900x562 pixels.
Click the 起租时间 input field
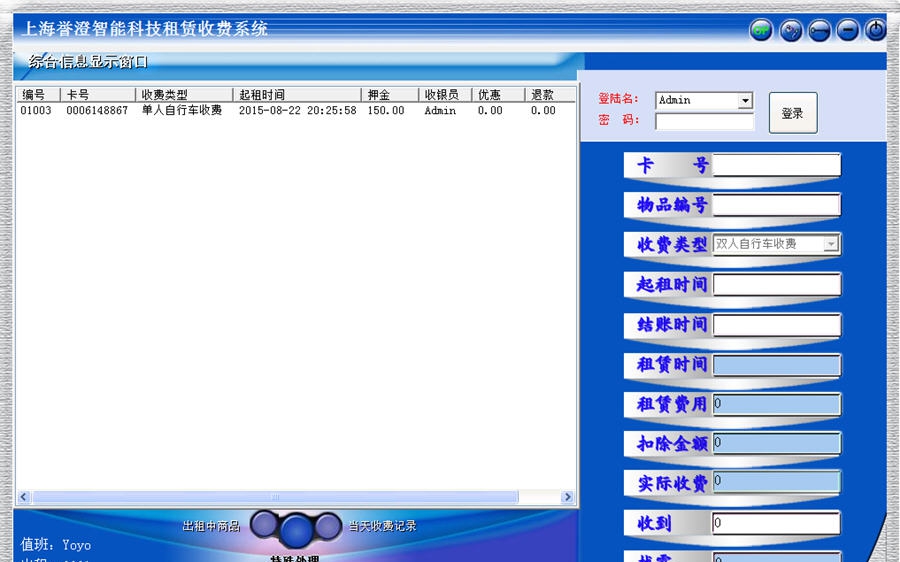777,284
